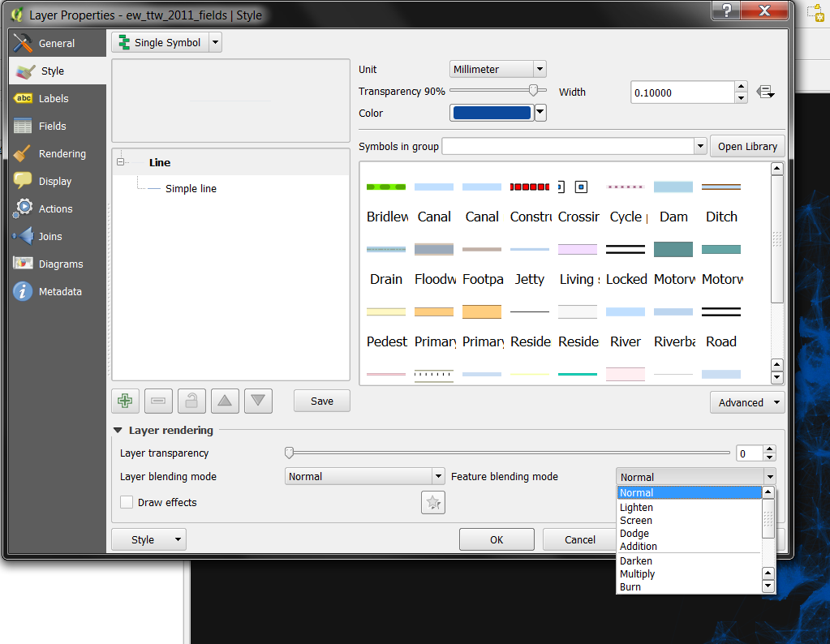This screenshot has width=830, height=644.
Task: Click the Width input field
Action: click(x=682, y=92)
